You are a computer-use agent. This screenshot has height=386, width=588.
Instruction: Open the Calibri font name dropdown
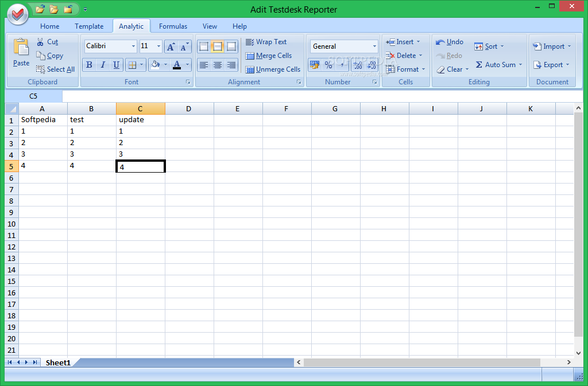(x=133, y=46)
